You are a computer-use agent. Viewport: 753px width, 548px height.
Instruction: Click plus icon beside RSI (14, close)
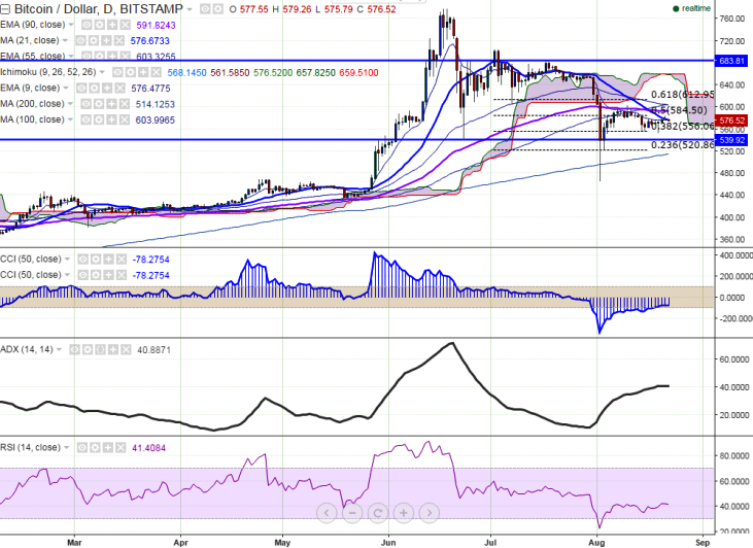coord(108,448)
